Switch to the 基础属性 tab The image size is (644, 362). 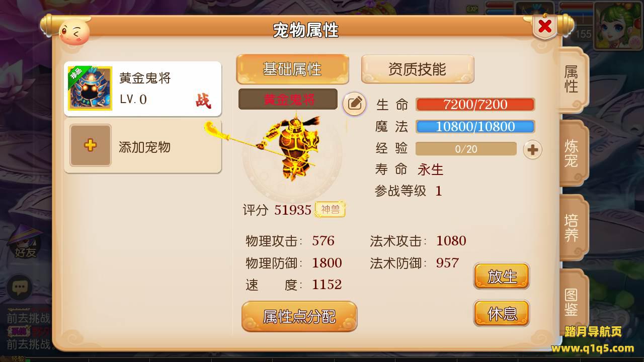292,69
